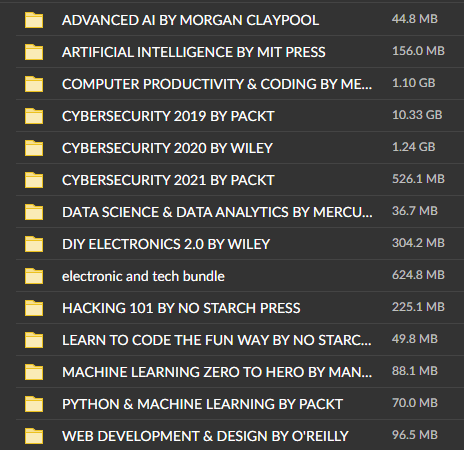
Task: Open PYTHON & MACHINE LEARNING BY PACKT
Action: [202, 404]
